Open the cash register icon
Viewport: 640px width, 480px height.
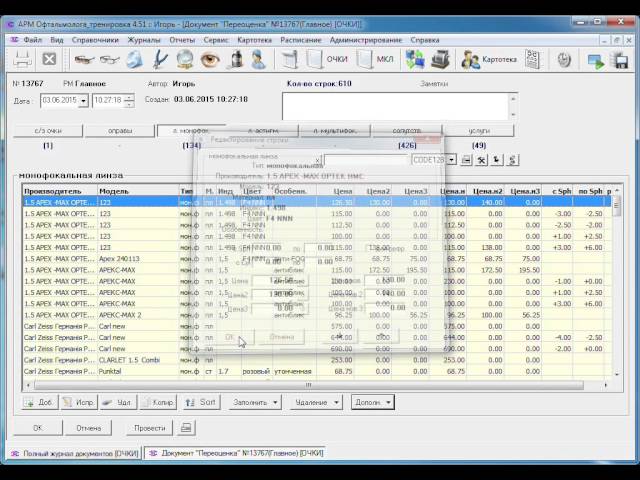point(440,60)
